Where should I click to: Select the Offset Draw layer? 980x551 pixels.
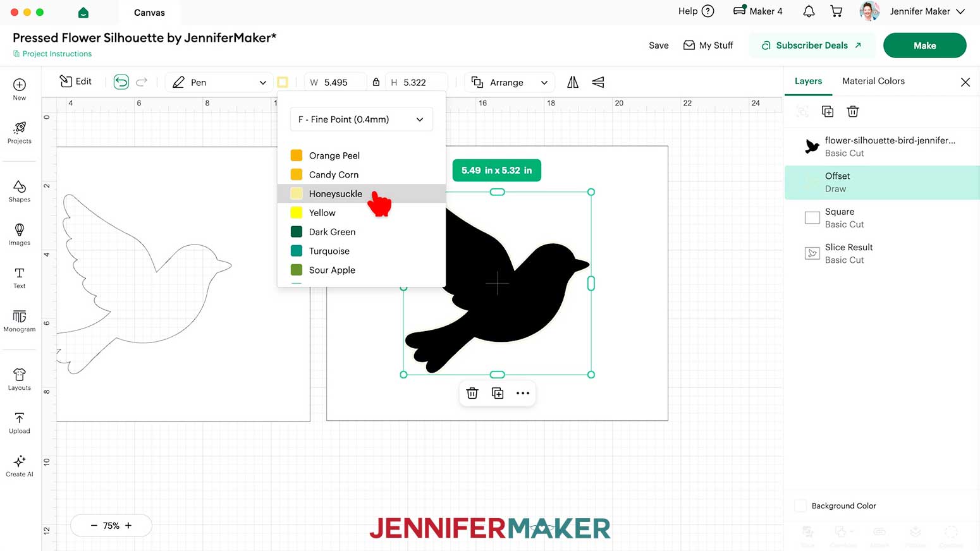882,183
